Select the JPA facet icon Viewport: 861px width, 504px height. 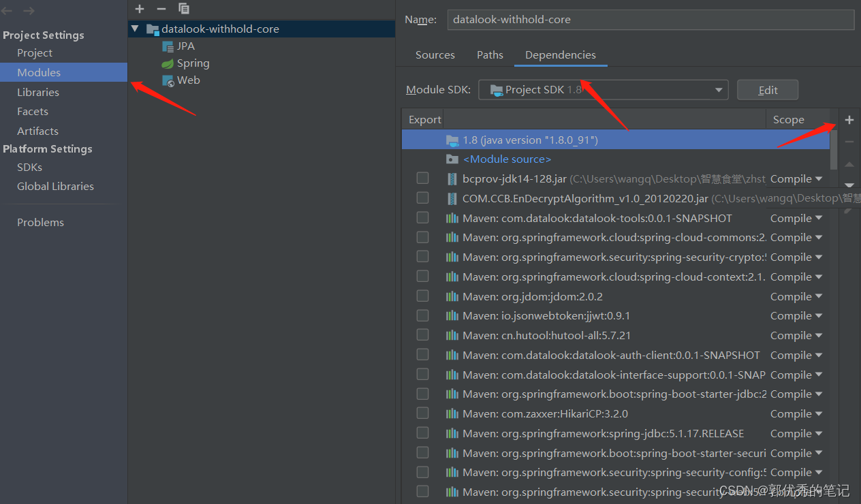point(168,46)
